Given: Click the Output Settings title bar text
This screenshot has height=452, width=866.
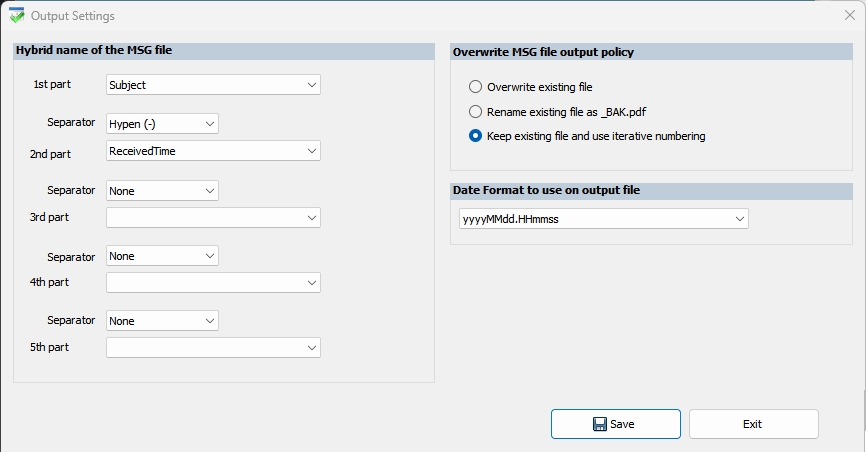Looking at the screenshot, I should click(x=73, y=16).
